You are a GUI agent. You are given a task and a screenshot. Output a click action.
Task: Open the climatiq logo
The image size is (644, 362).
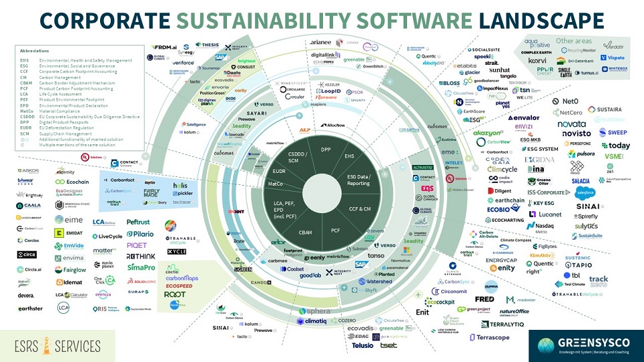tap(310, 321)
